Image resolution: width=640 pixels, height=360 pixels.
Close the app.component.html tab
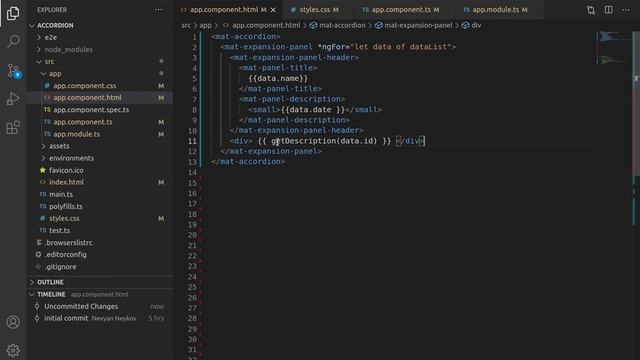(273, 10)
